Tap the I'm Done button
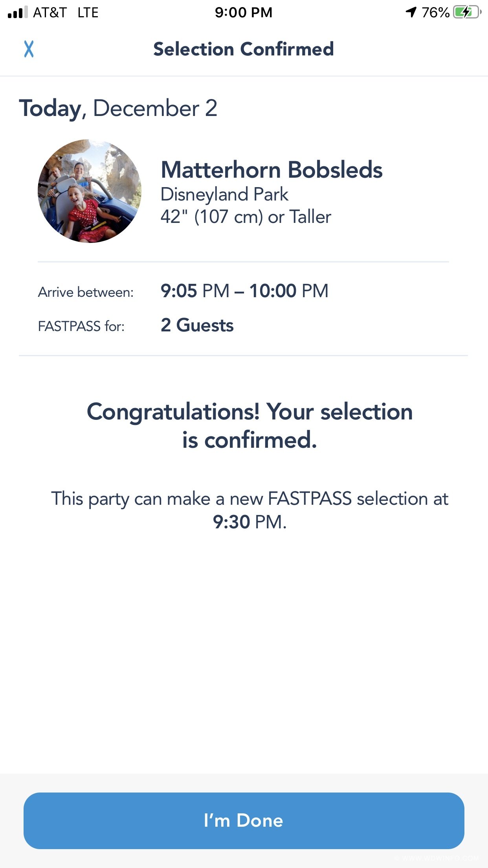488x868 pixels. 244,820
